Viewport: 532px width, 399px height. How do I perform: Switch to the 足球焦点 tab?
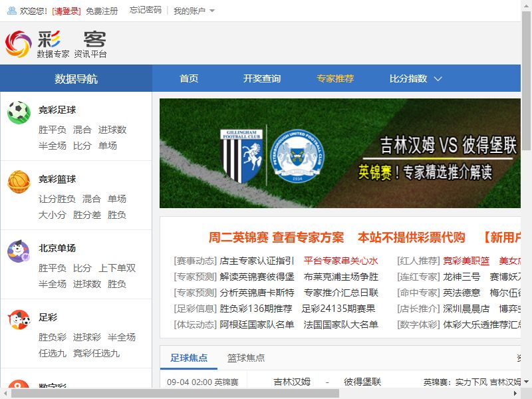coord(189,358)
